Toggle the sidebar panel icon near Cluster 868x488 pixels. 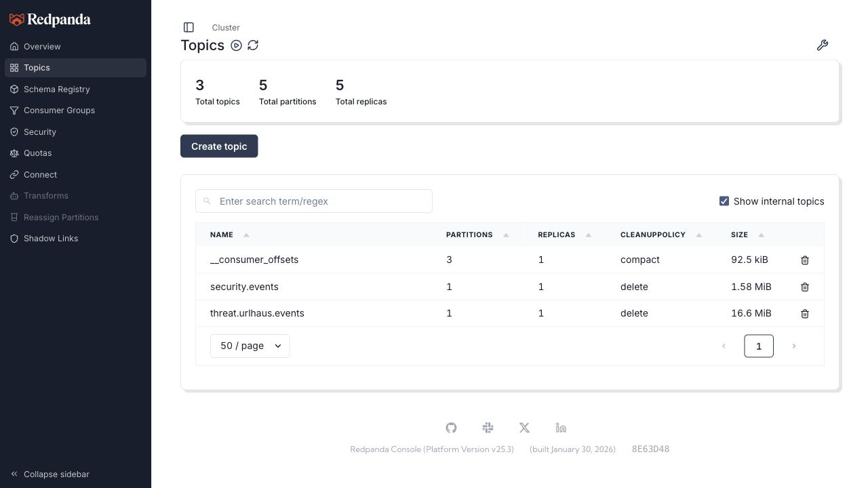click(x=189, y=27)
